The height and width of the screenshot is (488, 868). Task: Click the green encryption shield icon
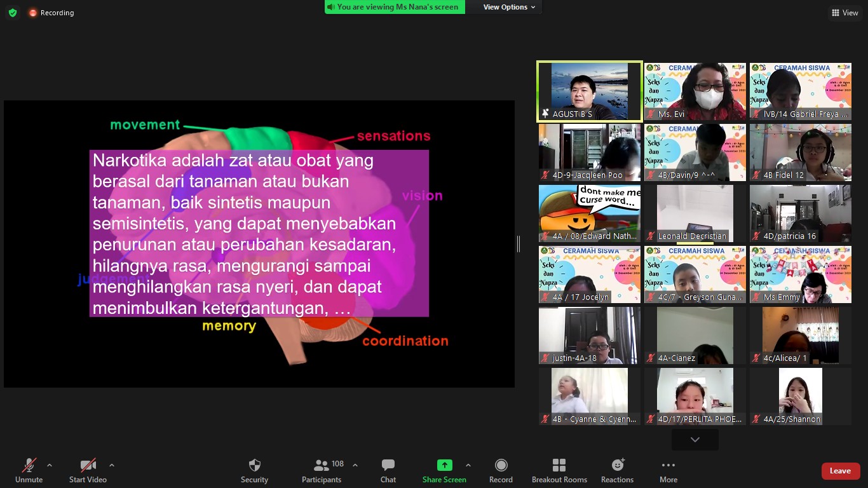(x=13, y=13)
